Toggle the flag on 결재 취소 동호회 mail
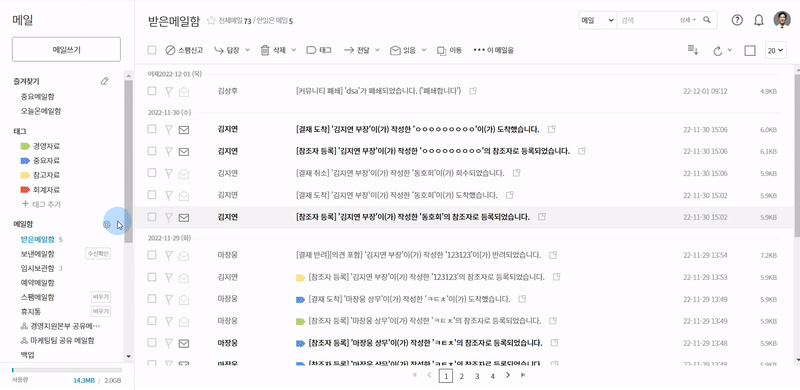Viewport: 800px width, 390px height. (168, 174)
